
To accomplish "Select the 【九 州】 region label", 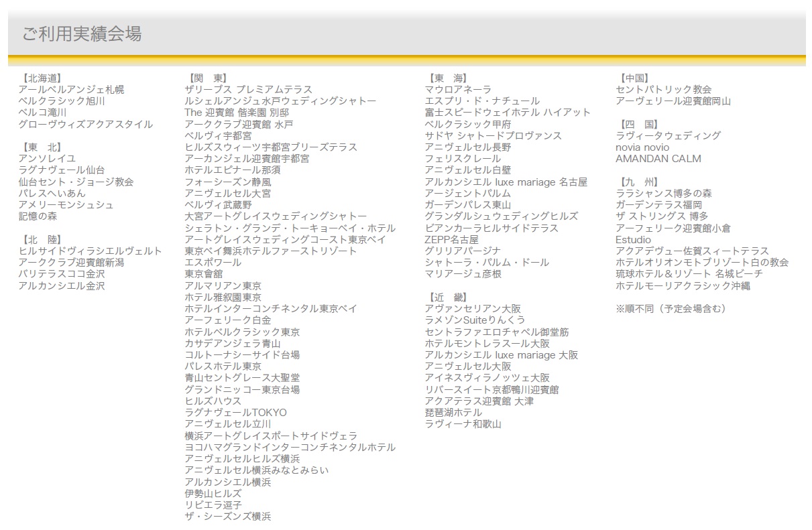I will [639, 182].
